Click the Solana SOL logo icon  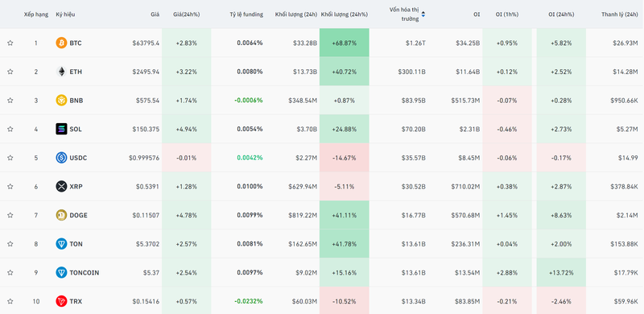tap(61, 129)
